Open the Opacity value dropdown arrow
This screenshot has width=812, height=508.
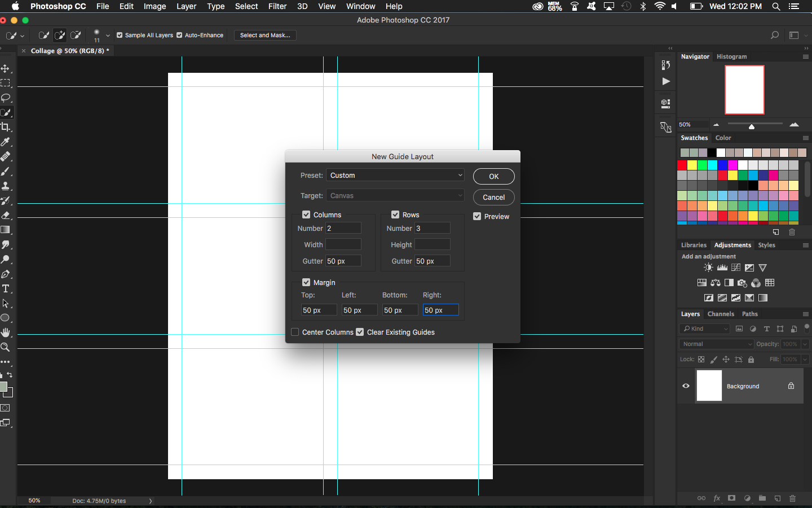pyautogui.click(x=805, y=344)
